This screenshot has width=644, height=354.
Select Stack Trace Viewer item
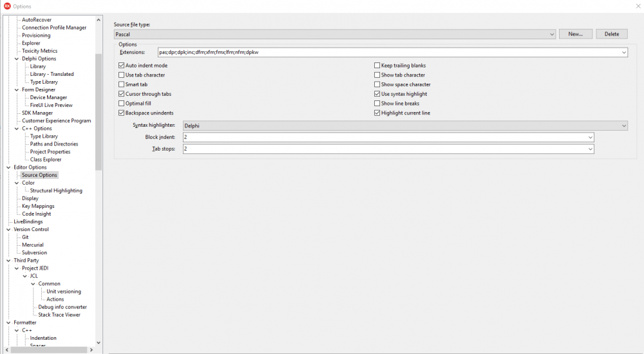(x=59, y=315)
